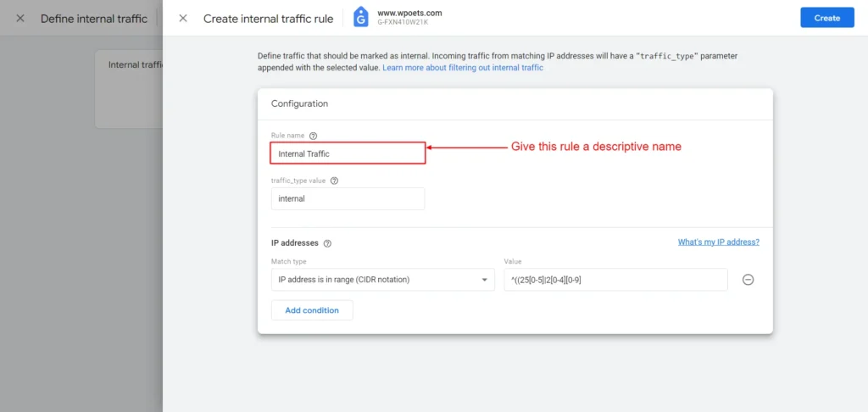
Task: Close the Create internal traffic rule panel
Action: point(183,18)
